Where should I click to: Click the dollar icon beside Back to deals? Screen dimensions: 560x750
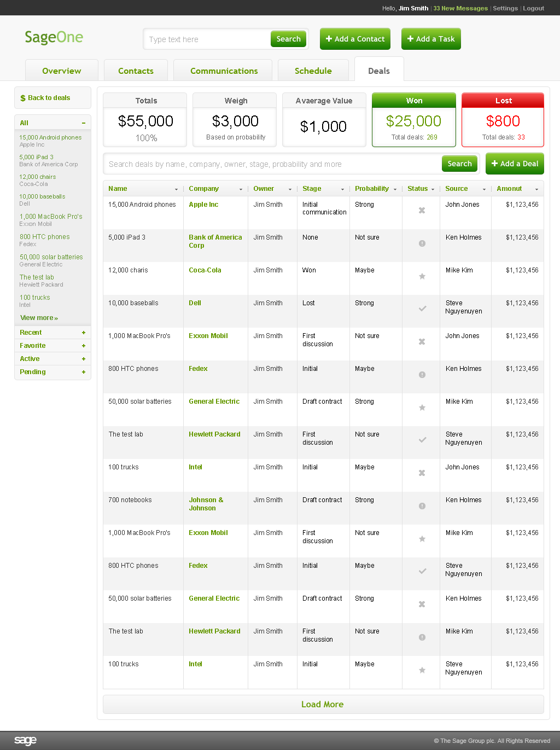pyautogui.click(x=23, y=98)
